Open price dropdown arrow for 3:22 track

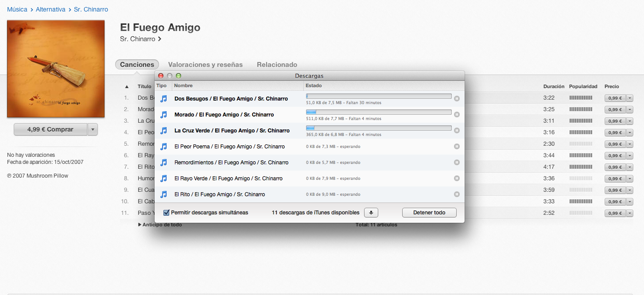(629, 98)
